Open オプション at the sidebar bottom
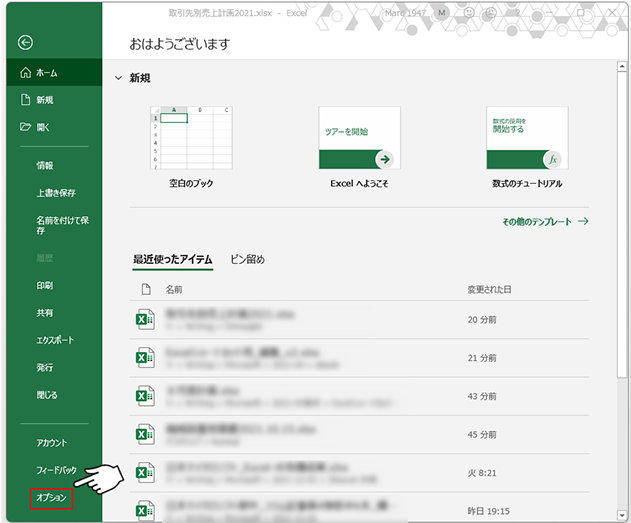 point(51,498)
